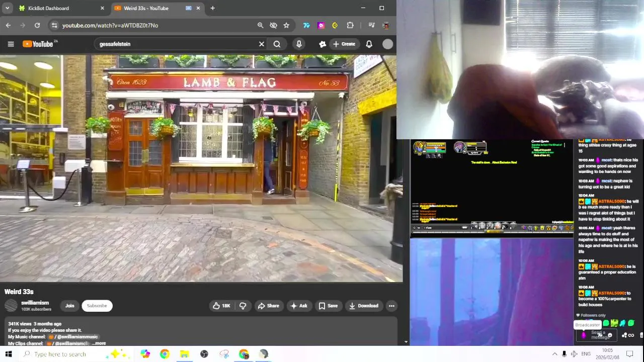This screenshot has height=362, width=644.
Task: Open OBS Studio from the taskbar
Action: click(204, 354)
